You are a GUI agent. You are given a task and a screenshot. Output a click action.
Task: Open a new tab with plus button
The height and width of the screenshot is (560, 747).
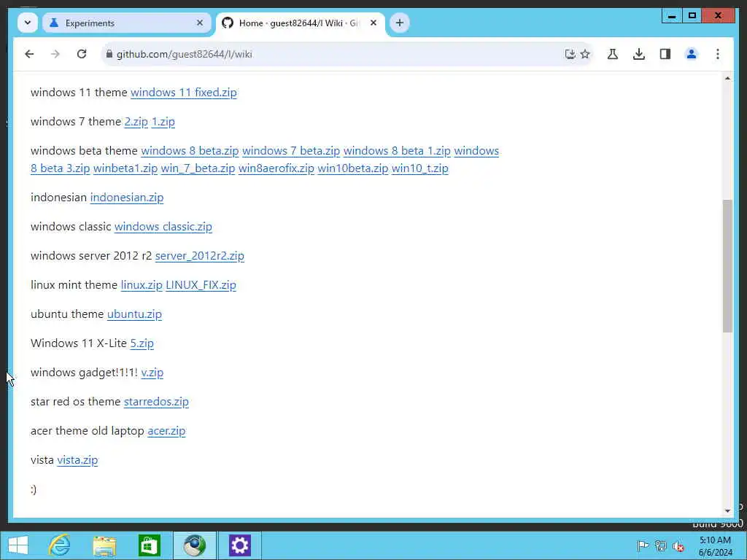(x=400, y=23)
